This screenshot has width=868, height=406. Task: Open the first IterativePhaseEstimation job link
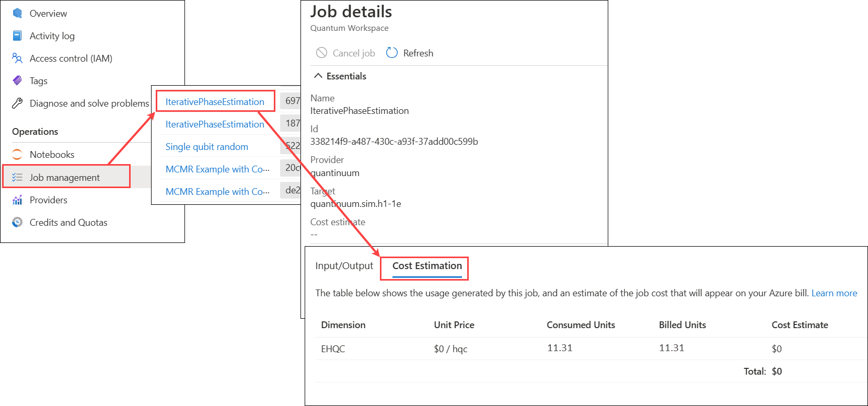click(x=215, y=102)
